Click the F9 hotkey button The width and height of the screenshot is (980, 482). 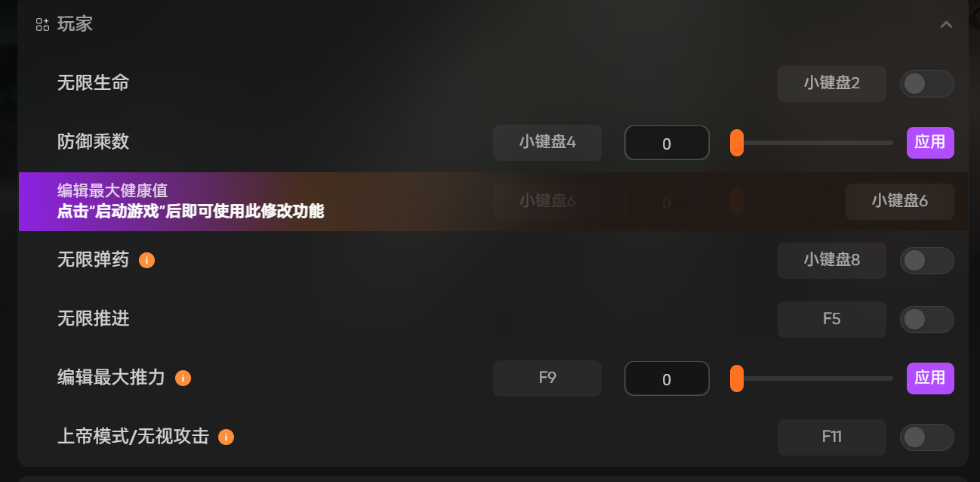point(547,378)
